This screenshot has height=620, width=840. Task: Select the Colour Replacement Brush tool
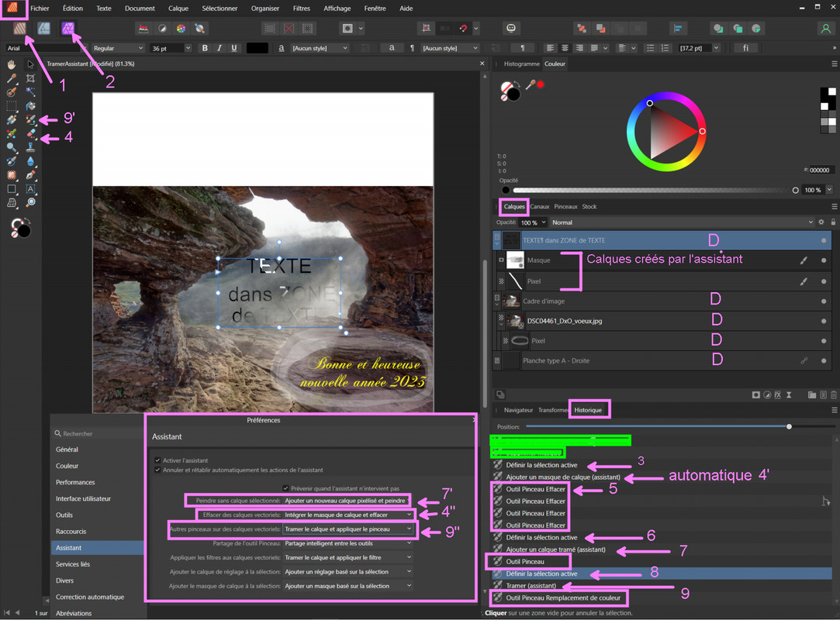pos(30,119)
